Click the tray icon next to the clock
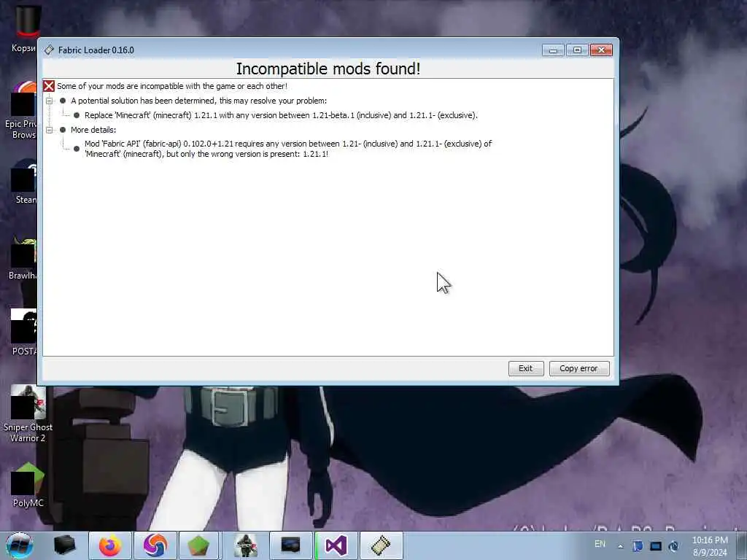Viewport: 747px width, 560px height. point(673,546)
